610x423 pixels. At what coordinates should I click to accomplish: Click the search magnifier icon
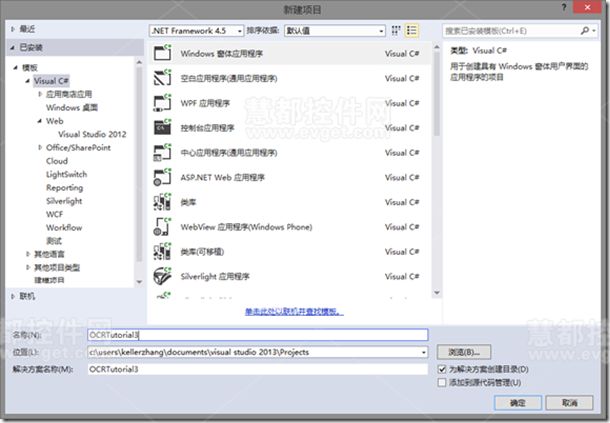coord(584,30)
